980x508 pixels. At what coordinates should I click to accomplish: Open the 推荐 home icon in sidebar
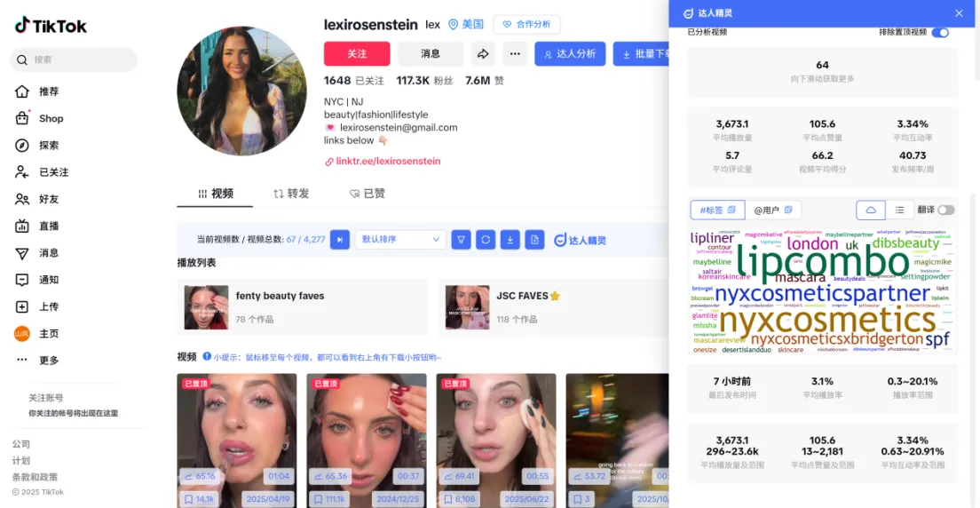point(22,91)
